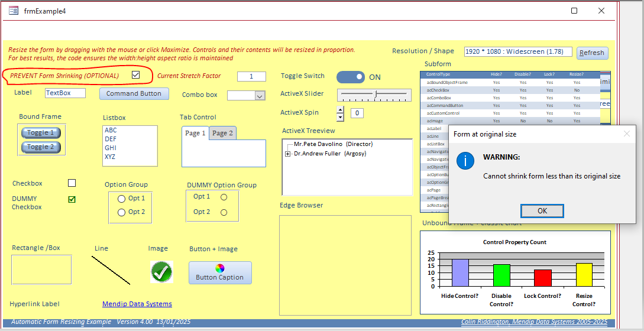This screenshot has height=331, width=644.
Task: Expand Dr.Andrew Fuller treeview node
Action: (x=288, y=154)
